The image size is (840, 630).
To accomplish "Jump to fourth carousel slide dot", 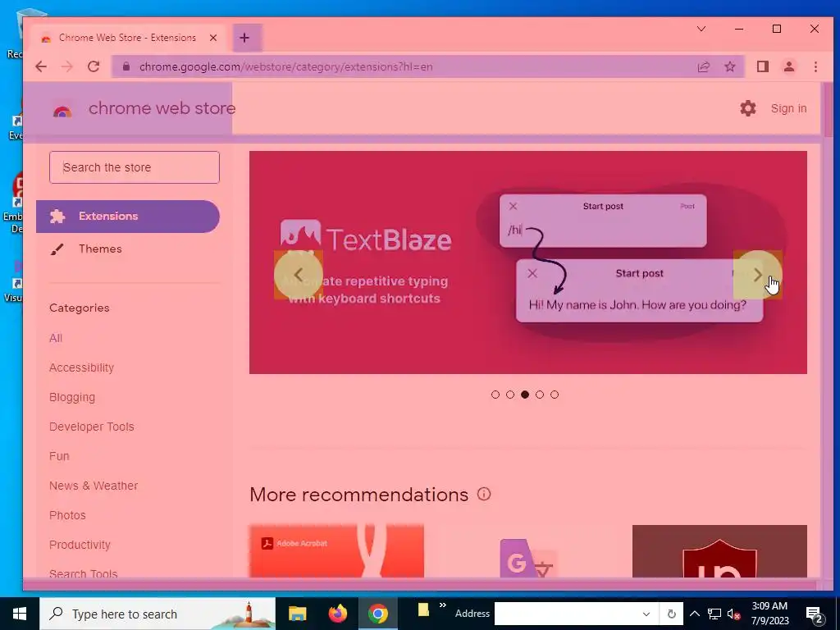I will [540, 395].
